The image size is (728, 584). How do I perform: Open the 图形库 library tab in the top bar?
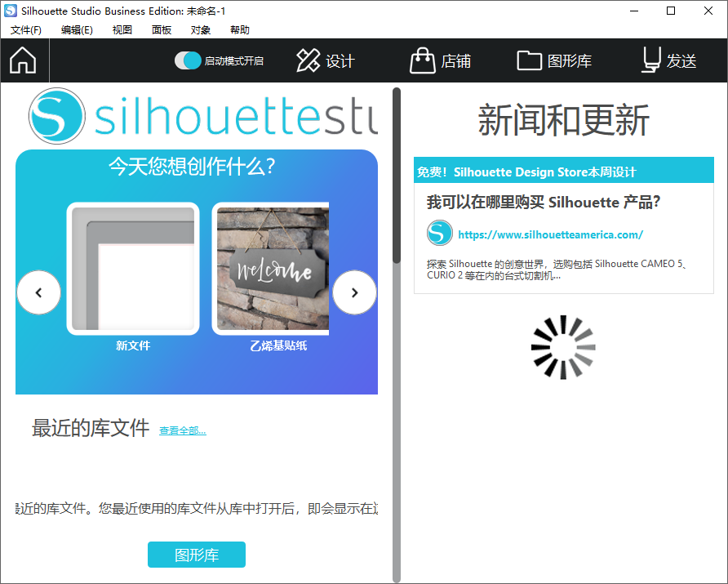554,60
